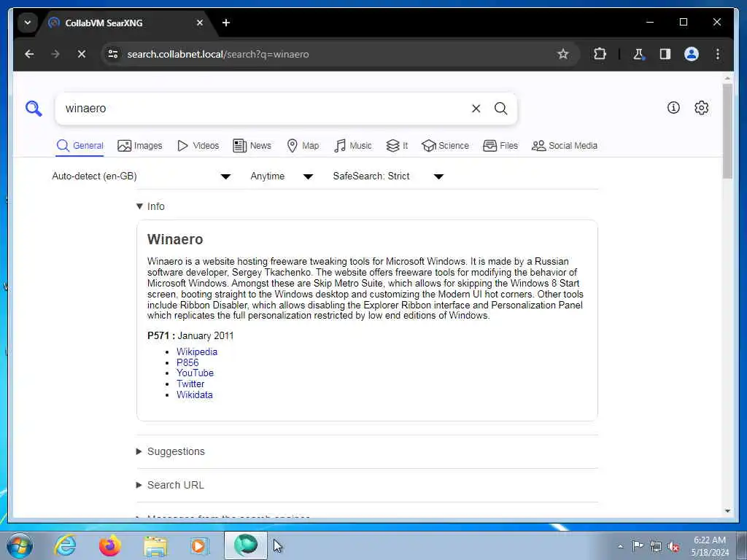Go back with browser back arrow

29,54
